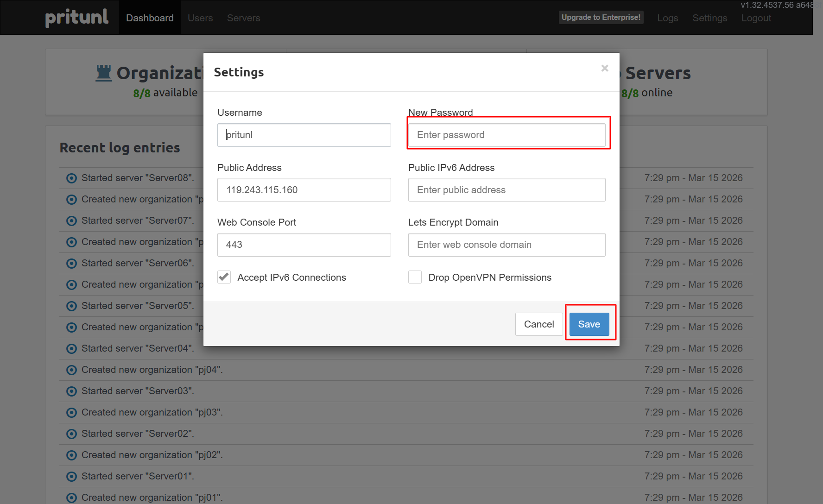Click the castle icon next to Organizations
This screenshot has width=823, height=504.
[104, 72]
